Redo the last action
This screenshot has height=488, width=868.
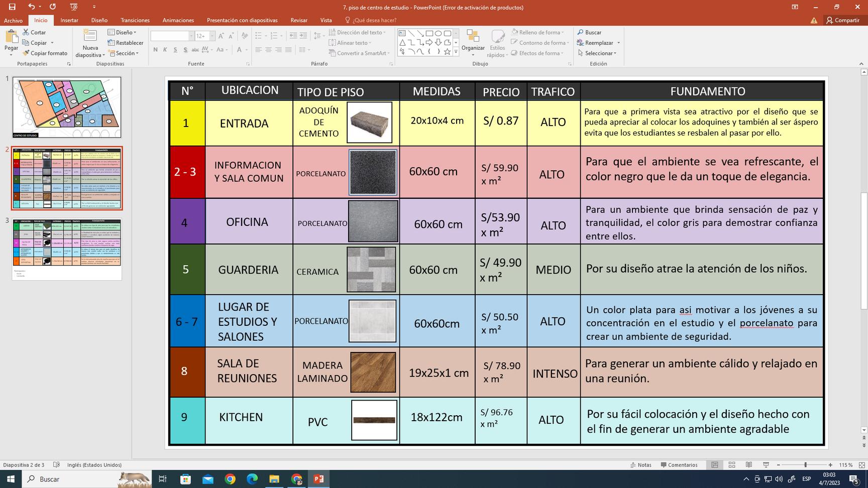53,7
